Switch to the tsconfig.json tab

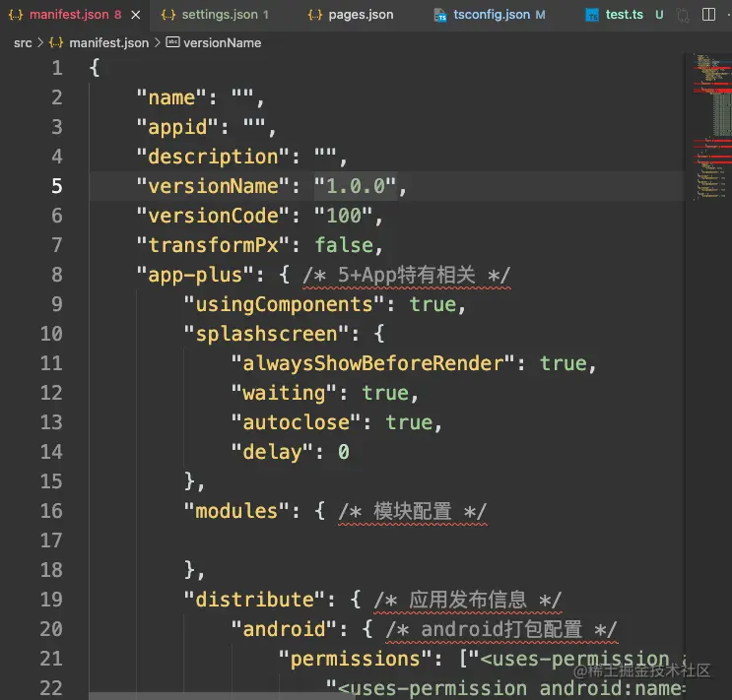491,15
